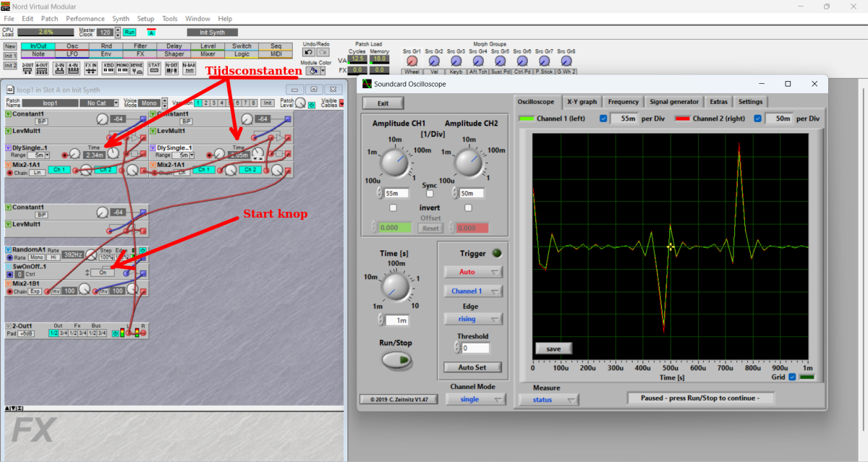
Task: Open the Measure status dropdown
Action: click(x=550, y=399)
